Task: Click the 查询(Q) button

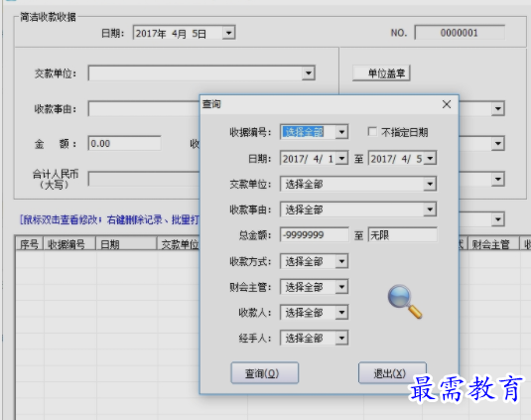Action: pyautogui.click(x=264, y=373)
